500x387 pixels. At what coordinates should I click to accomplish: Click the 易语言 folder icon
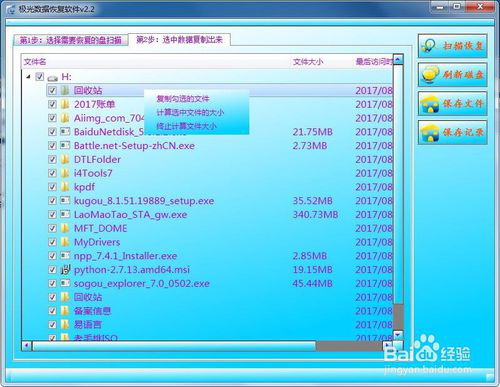(65, 324)
